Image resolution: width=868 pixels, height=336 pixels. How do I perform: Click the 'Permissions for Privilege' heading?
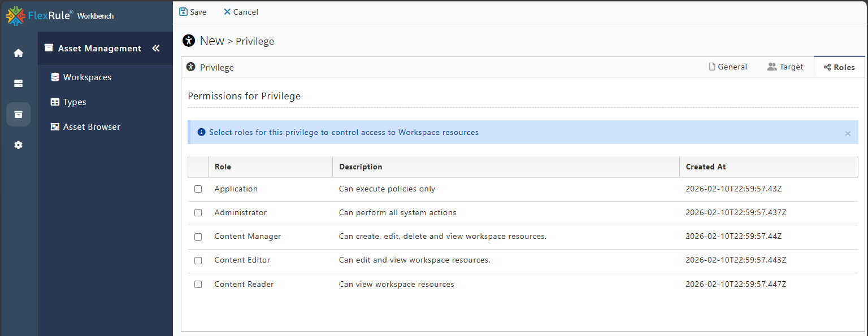pyautogui.click(x=244, y=96)
